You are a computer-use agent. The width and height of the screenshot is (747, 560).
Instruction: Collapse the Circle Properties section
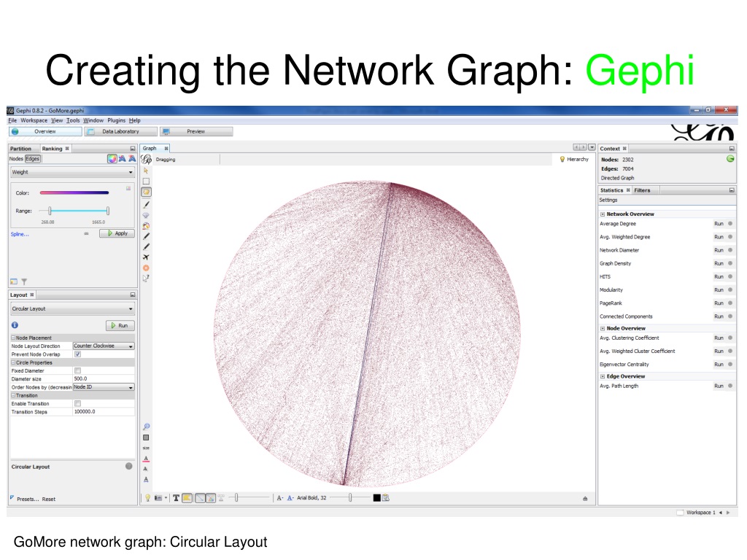[x=13, y=363]
